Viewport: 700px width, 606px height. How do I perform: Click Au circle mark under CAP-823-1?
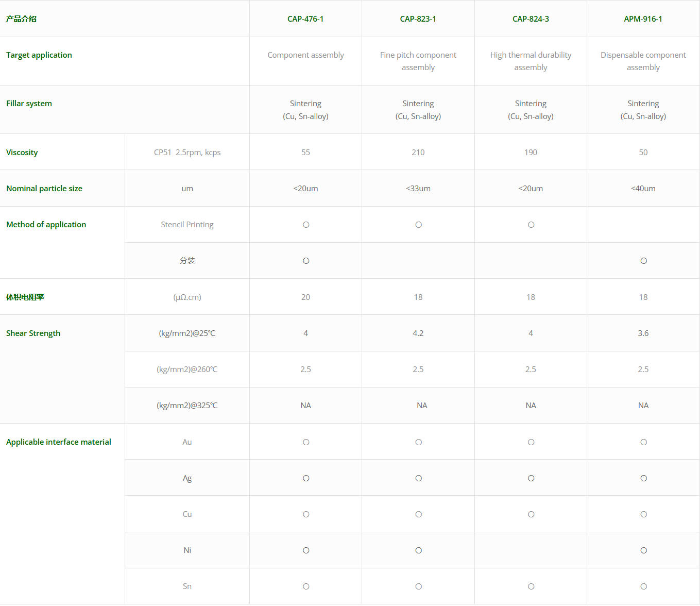(x=418, y=442)
